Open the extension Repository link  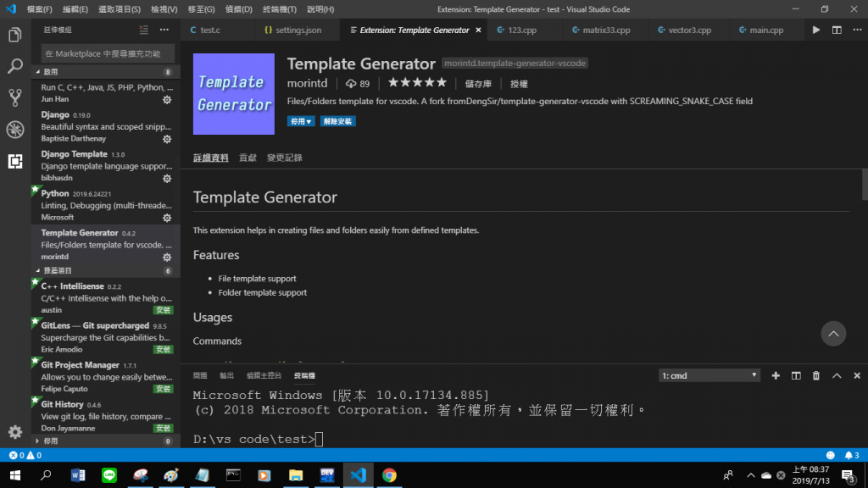click(x=478, y=84)
